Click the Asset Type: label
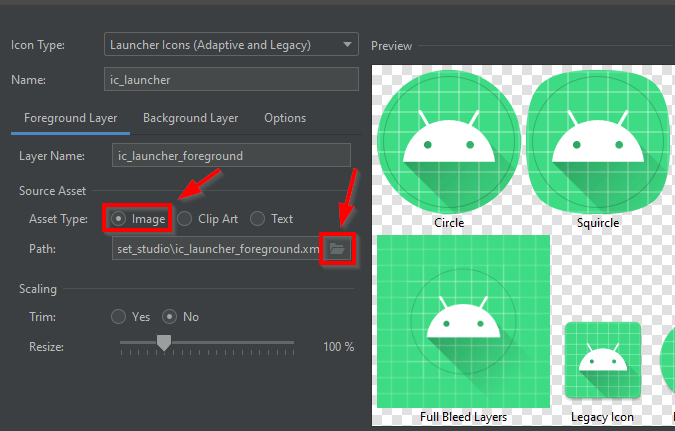This screenshot has height=431, width=675. 59,219
